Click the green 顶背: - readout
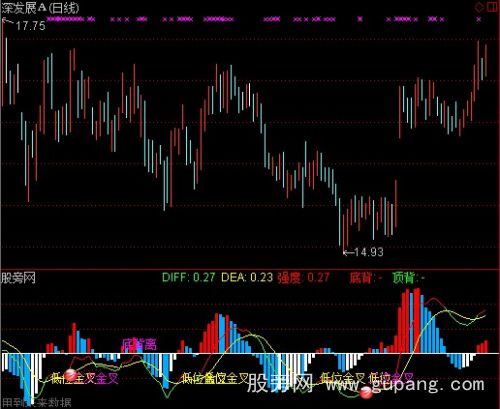This screenshot has height=409, width=500. pos(409,278)
